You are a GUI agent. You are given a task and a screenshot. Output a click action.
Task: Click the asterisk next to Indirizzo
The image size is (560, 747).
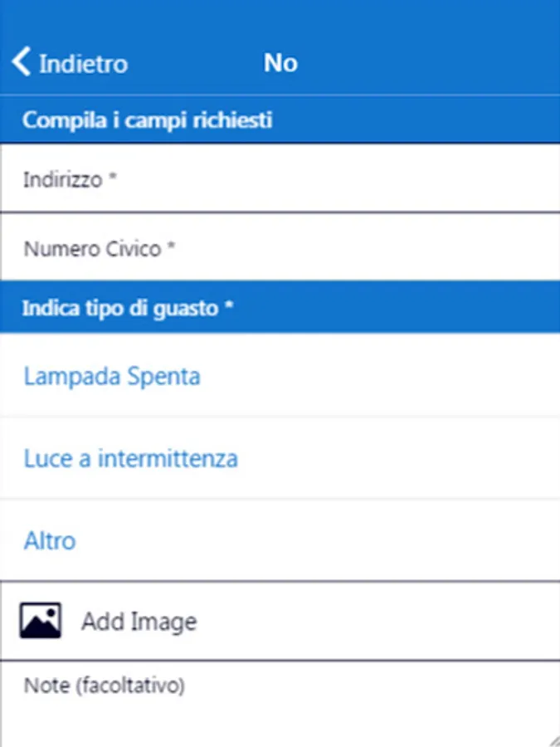coord(112,178)
